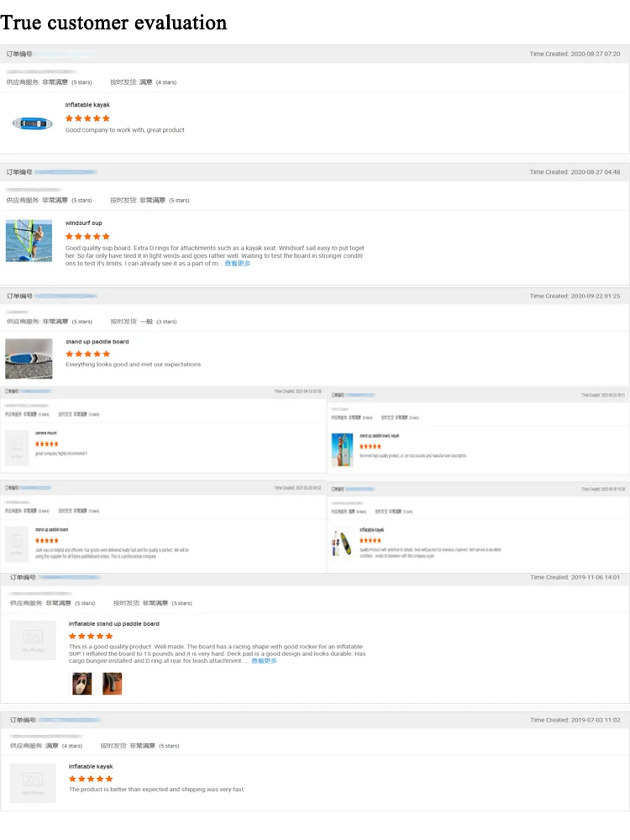Click No Photo placeholder beside 'shipping was very fast'

[33, 783]
